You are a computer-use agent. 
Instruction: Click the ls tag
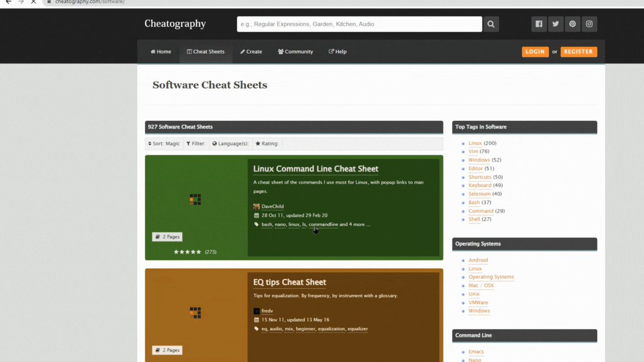[x=304, y=225]
